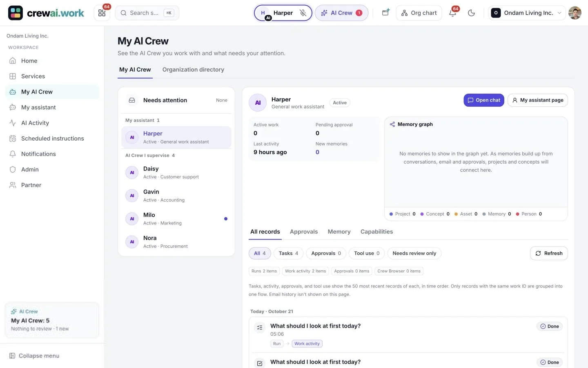Click the Scheduled instructions icon
Screen dimensions: 588x368
tap(13, 139)
